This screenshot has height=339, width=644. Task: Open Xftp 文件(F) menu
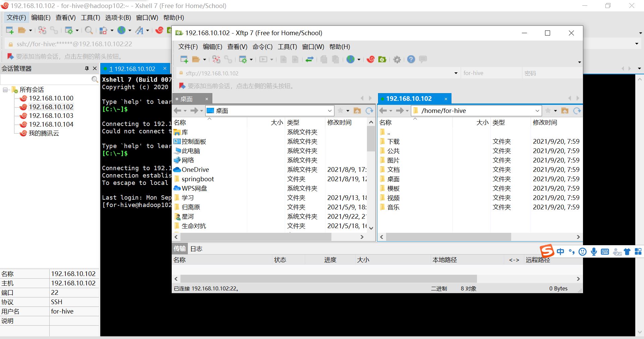point(188,47)
